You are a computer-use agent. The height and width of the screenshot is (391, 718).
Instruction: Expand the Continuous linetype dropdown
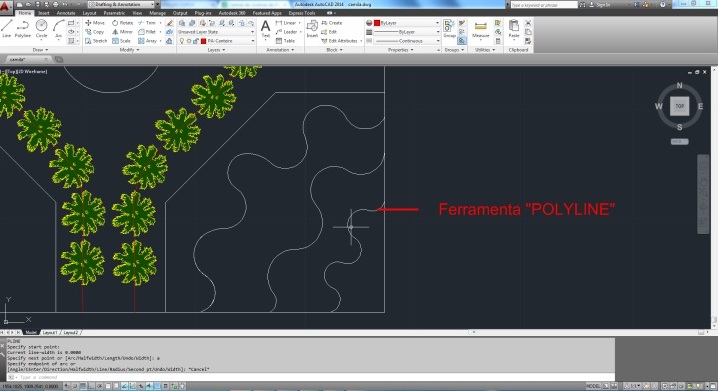click(407, 41)
